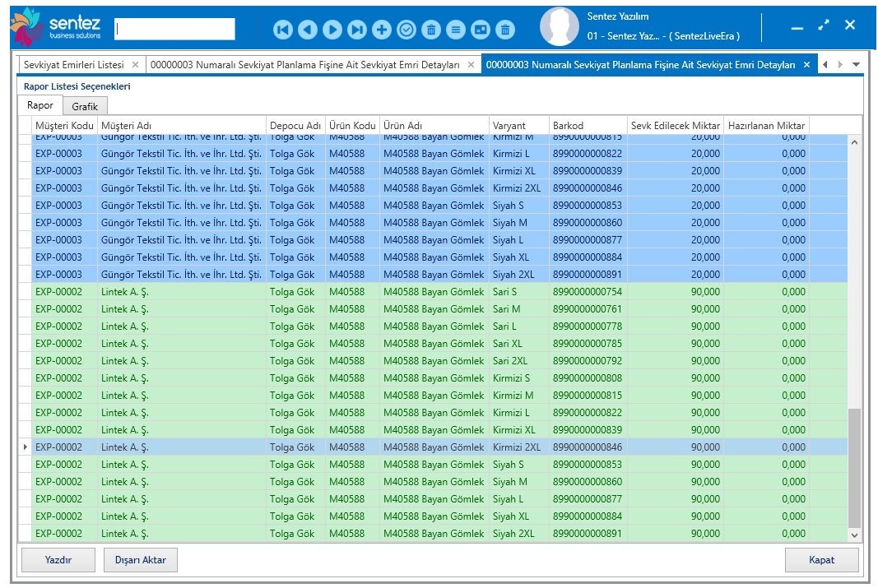Open the user profile avatar
Screen dimensions: 878x588
559,27
